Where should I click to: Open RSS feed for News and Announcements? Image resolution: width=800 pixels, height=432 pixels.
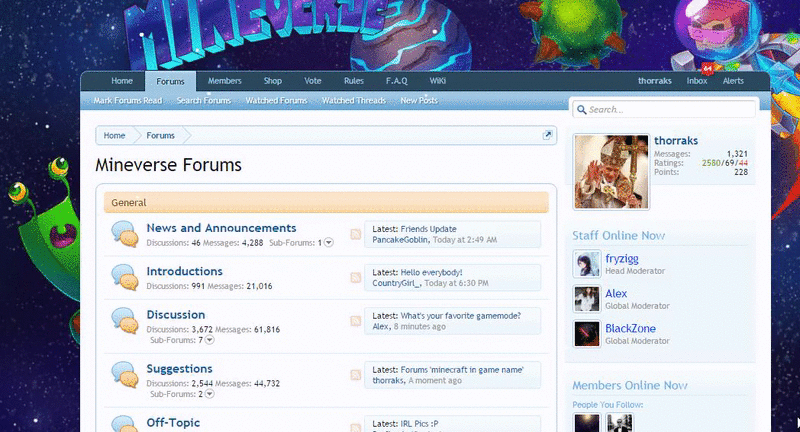click(x=356, y=234)
